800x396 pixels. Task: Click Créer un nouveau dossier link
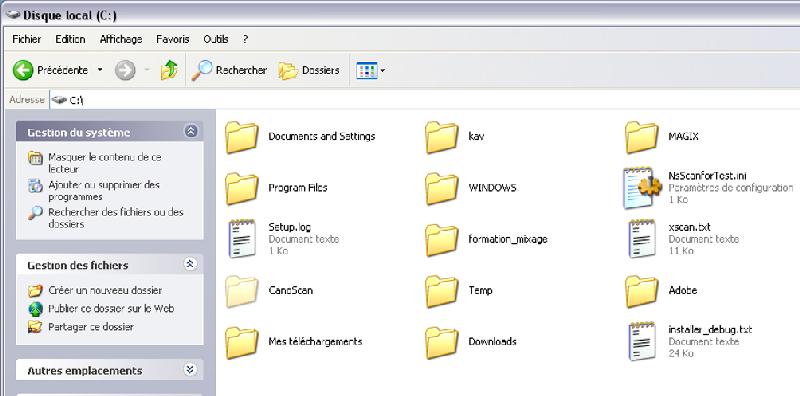pyautogui.click(x=105, y=290)
